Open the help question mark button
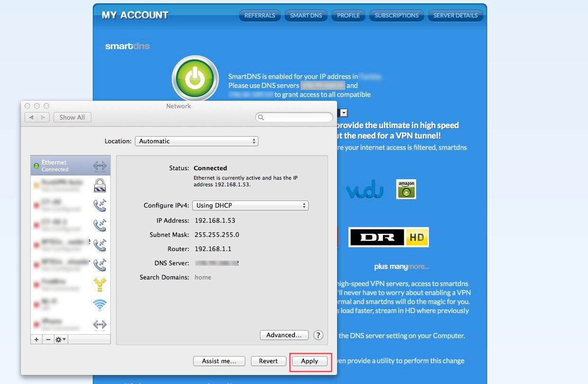The width and height of the screenshot is (588, 384). pyautogui.click(x=319, y=335)
